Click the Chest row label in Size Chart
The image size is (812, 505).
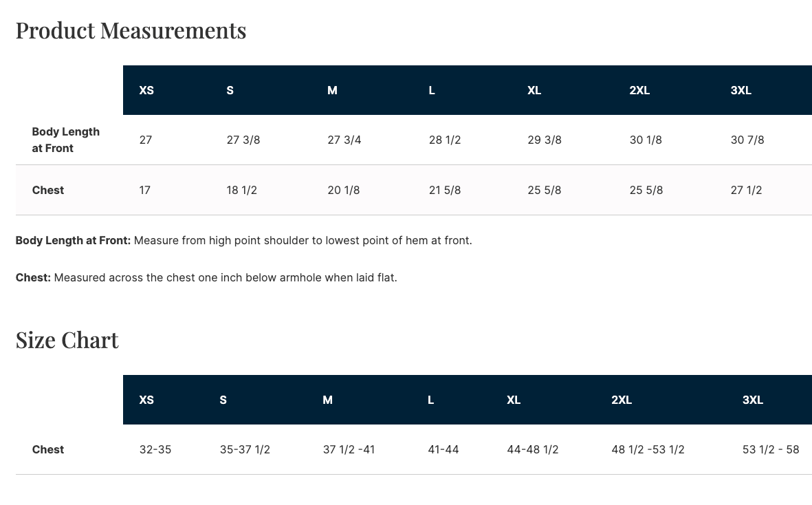(x=47, y=449)
